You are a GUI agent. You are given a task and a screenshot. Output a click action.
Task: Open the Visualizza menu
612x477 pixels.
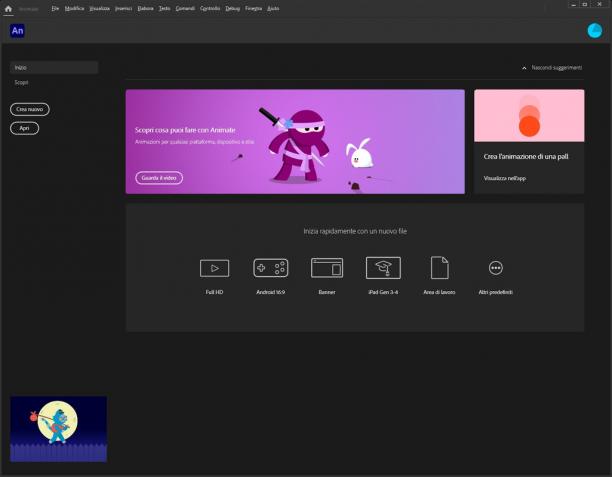[x=100, y=8]
